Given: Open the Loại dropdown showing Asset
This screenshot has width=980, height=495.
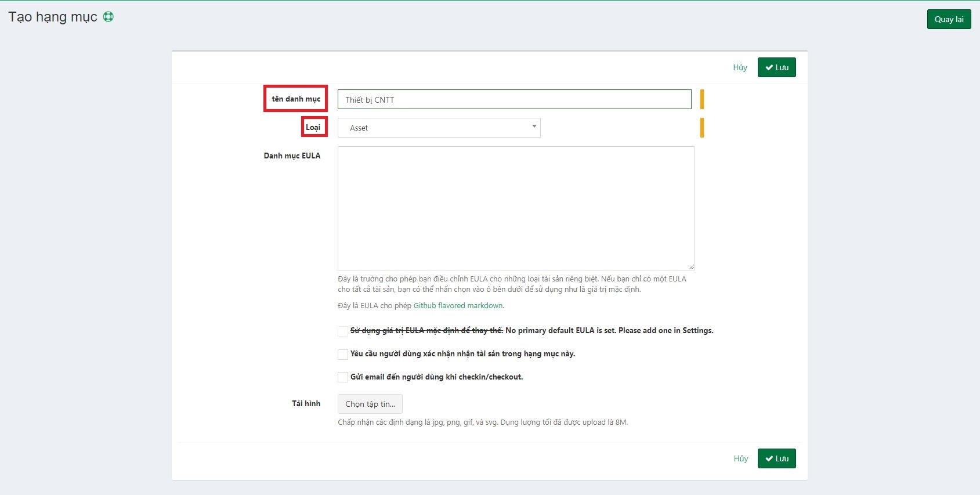Looking at the screenshot, I should [439, 128].
